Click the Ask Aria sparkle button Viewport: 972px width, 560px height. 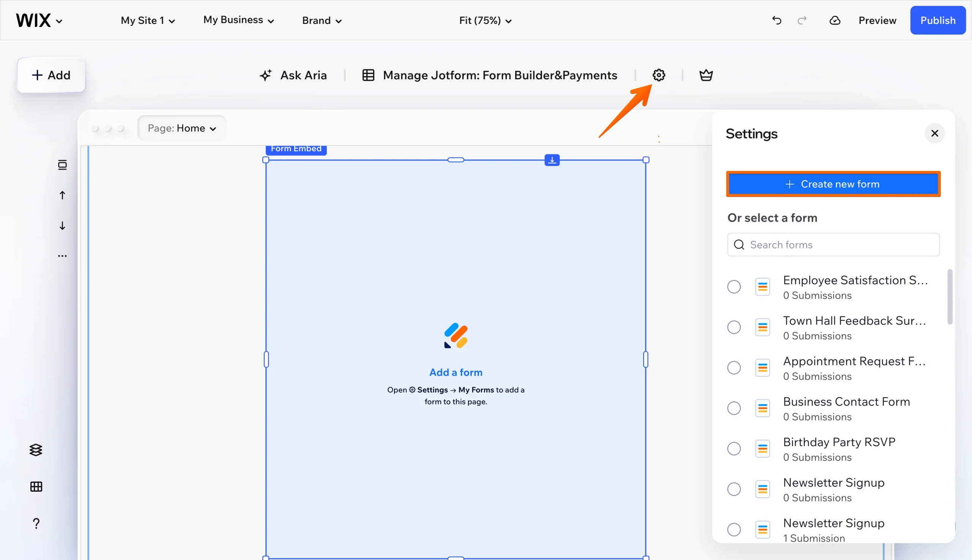pyautogui.click(x=293, y=75)
